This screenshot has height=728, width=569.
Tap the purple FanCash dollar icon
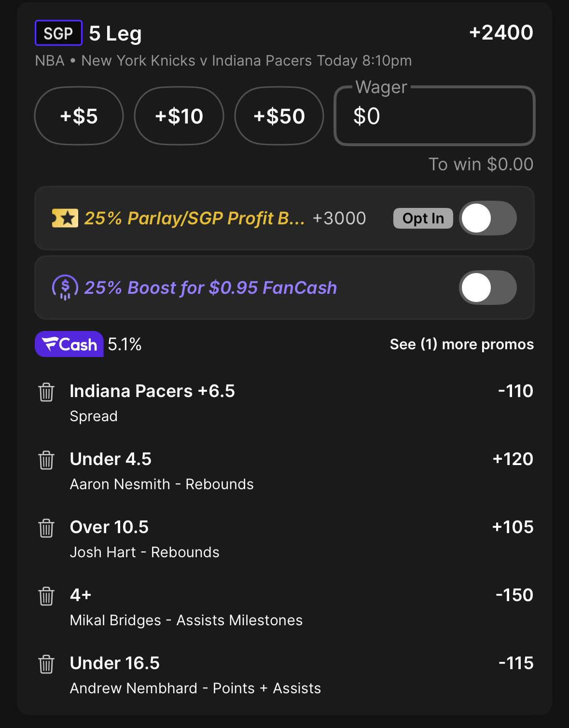coord(65,288)
